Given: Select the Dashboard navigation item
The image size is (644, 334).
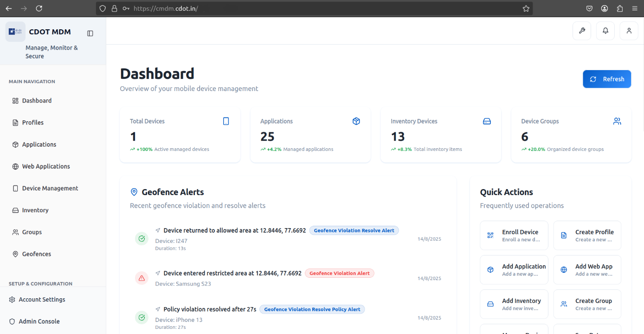Looking at the screenshot, I should click(36, 100).
